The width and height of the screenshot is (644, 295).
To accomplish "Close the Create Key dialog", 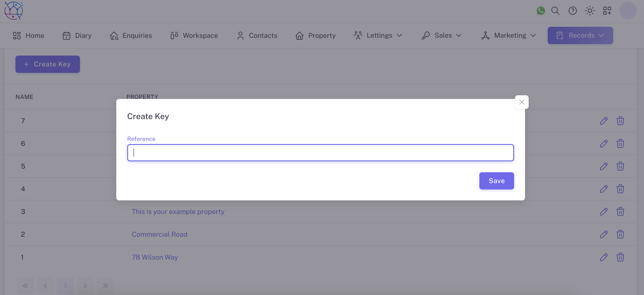I will click(522, 102).
